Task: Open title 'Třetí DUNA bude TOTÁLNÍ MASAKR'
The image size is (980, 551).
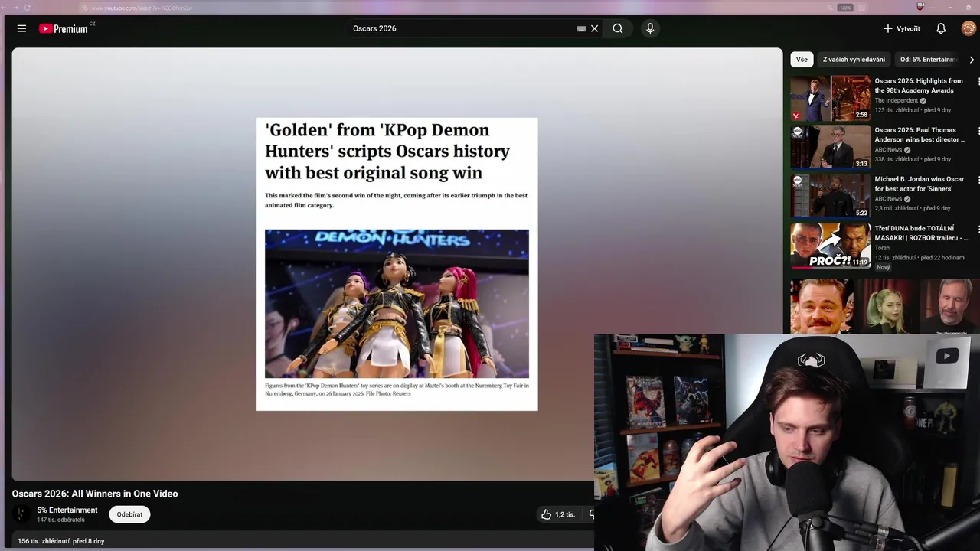Action: pyautogui.click(x=921, y=233)
